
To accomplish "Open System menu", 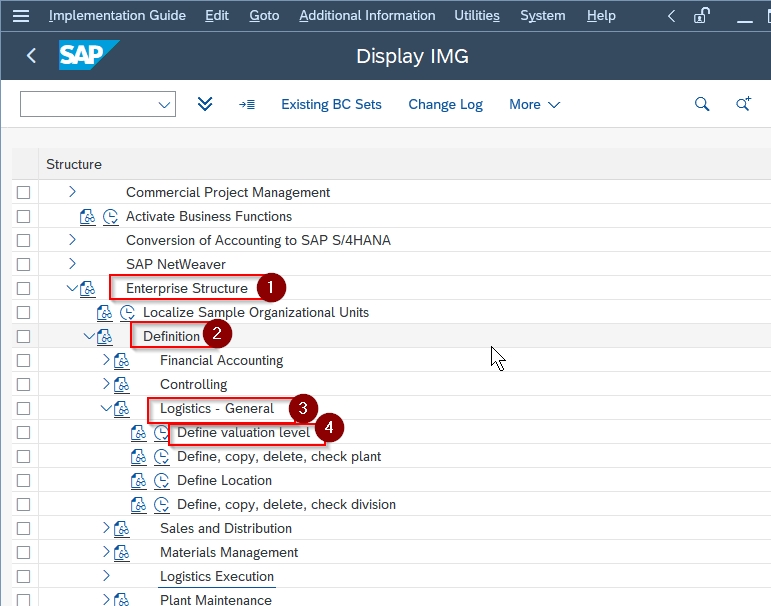I will [x=543, y=16].
